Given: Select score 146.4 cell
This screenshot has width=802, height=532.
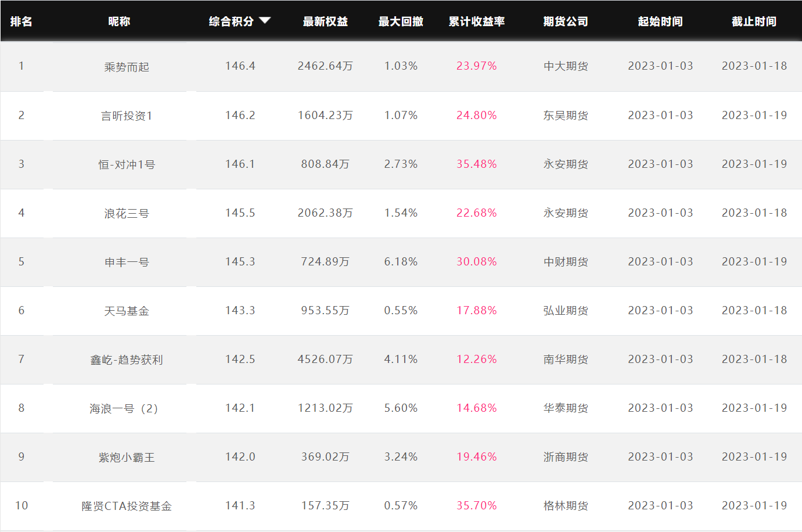Looking at the screenshot, I should 240,66.
